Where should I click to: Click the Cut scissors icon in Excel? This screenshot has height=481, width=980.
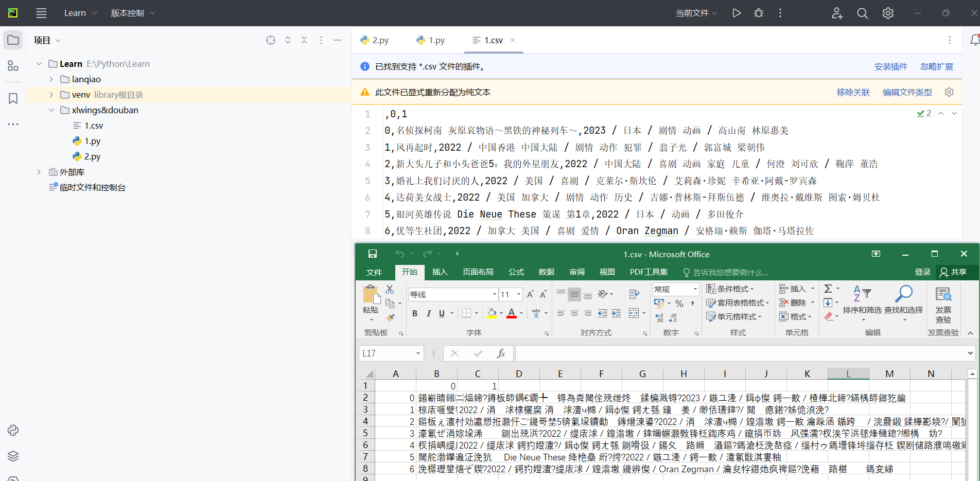390,290
